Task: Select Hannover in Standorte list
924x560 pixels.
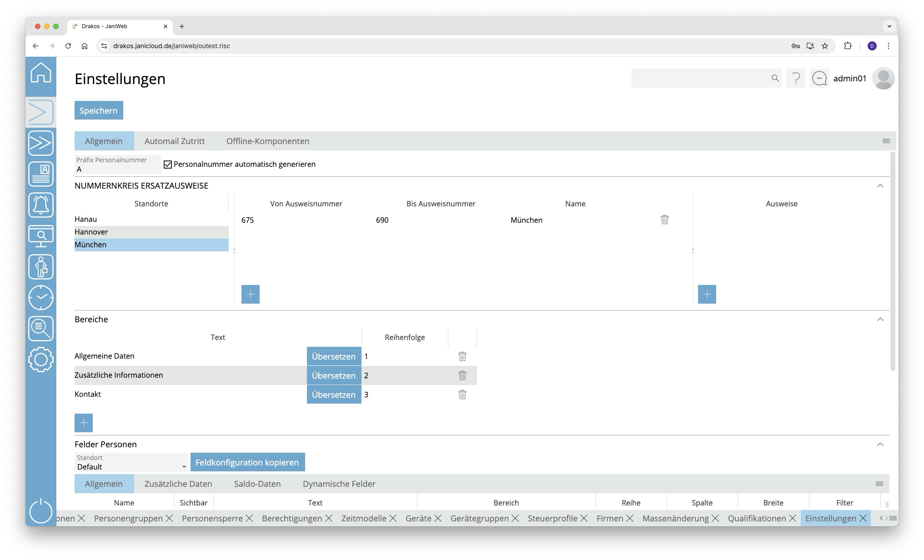Action: click(151, 232)
